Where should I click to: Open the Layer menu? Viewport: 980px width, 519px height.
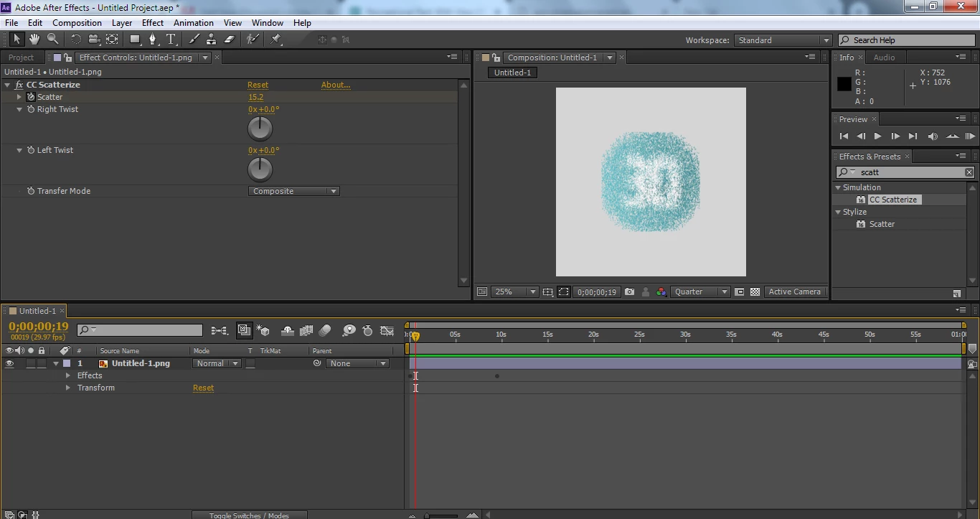pyautogui.click(x=122, y=23)
